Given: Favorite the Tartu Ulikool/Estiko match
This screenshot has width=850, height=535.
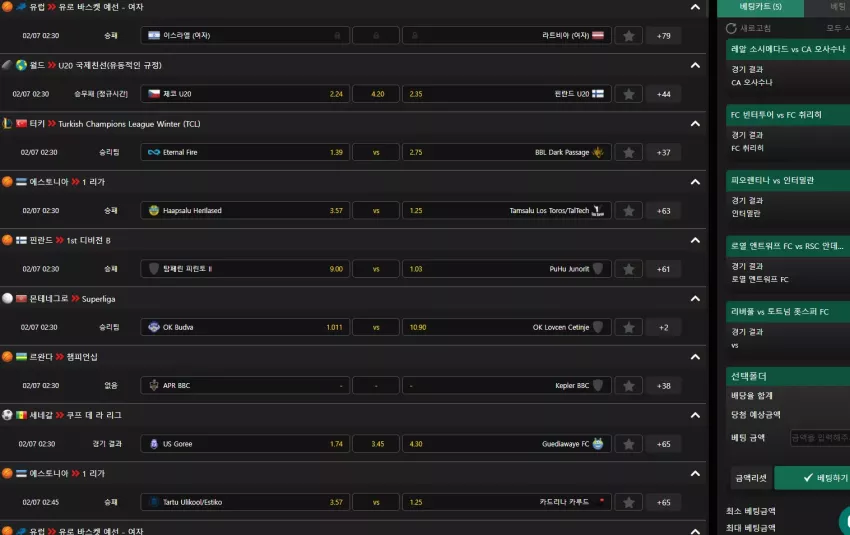Looking at the screenshot, I should [628, 502].
